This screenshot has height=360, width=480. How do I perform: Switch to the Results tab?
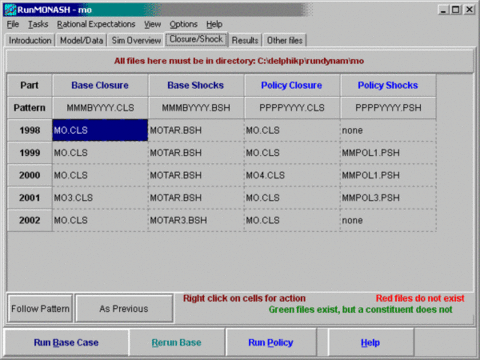click(245, 40)
